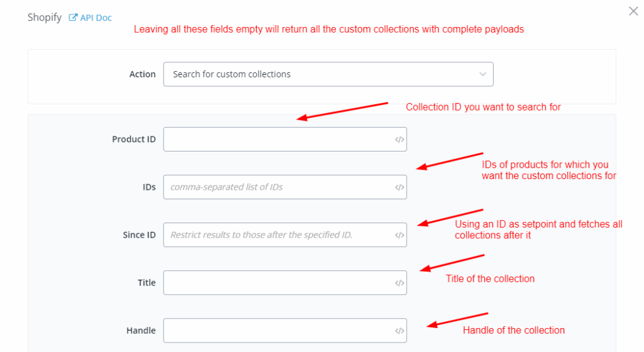Click the Title input field
The height and width of the screenshot is (352, 644).
(277, 283)
